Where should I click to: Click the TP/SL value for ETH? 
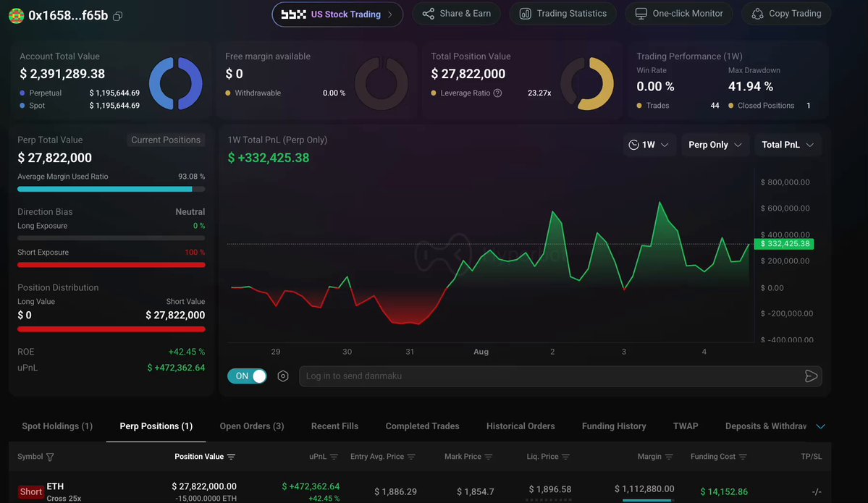point(817,492)
